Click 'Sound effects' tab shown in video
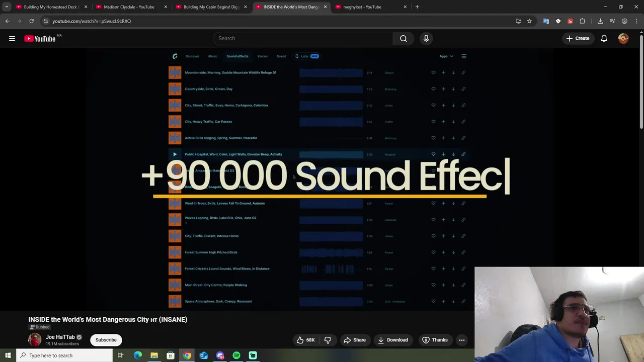The width and height of the screenshot is (644, 362). 237,56
